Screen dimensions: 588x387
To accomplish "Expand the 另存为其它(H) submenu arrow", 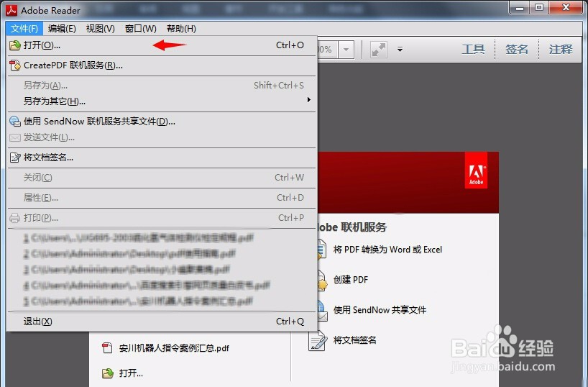I will tap(308, 99).
